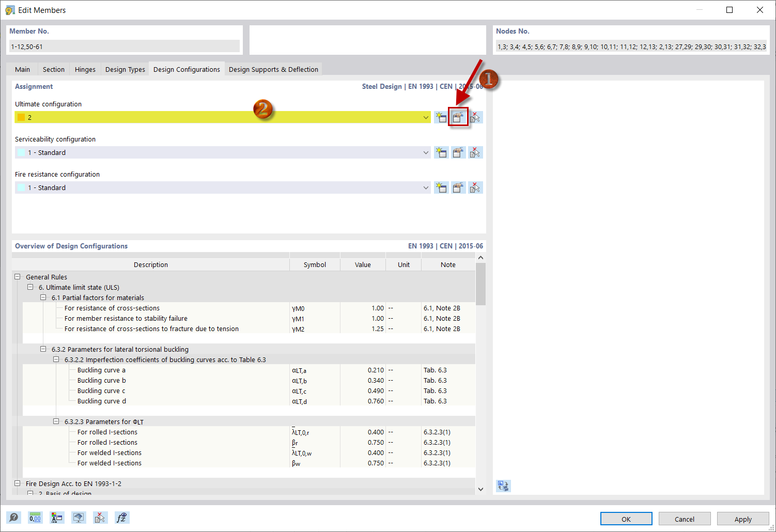Image resolution: width=776 pixels, height=532 pixels.
Task: Collapse Fire Design Acc. to EN 1993-1-2
Action: [x=17, y=483]
